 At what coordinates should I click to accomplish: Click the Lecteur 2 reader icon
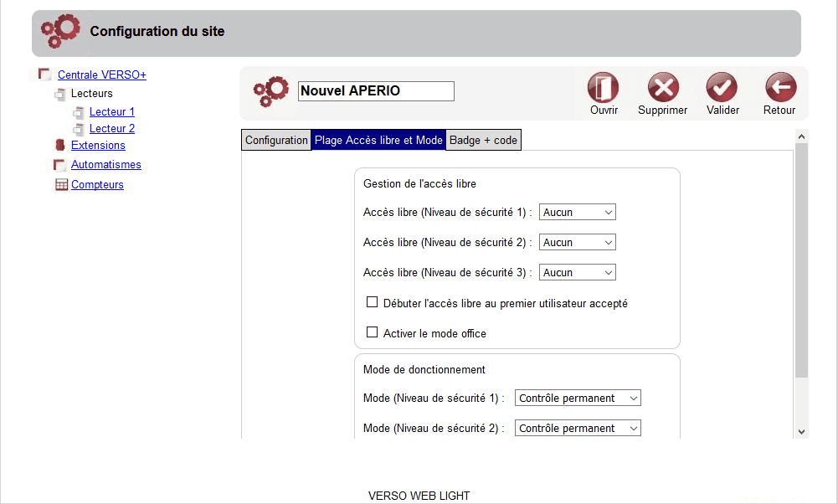(x=79, y=129)
